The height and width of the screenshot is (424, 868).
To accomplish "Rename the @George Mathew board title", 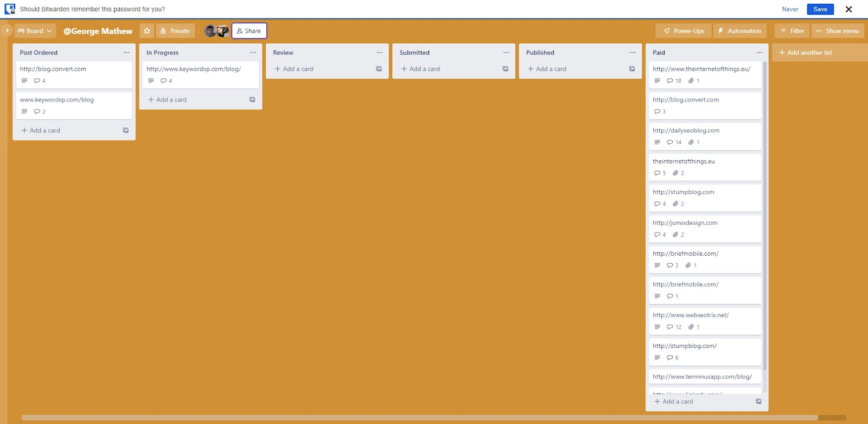I will [x=98, y=31].
